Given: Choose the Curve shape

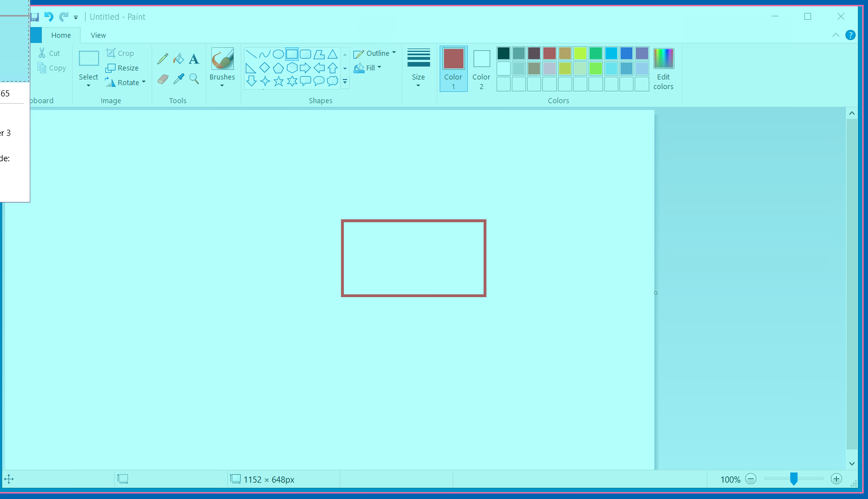Looking at the screenshot, I should 265,54.
